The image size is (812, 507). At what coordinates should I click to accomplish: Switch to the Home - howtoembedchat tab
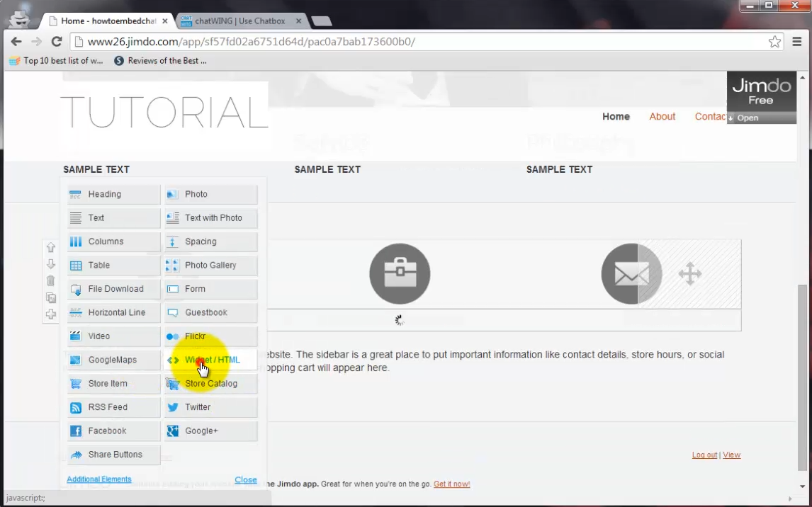(x=108, y=21)
